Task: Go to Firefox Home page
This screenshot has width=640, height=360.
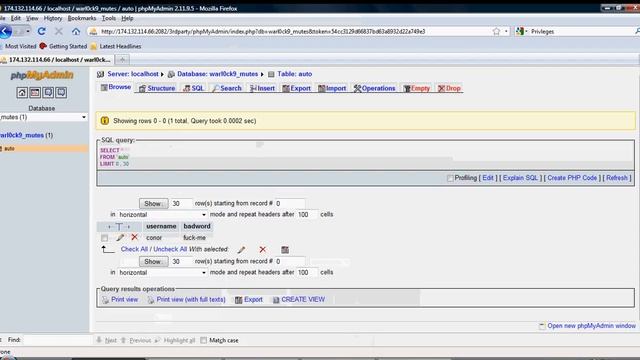Action: (76, 31)
